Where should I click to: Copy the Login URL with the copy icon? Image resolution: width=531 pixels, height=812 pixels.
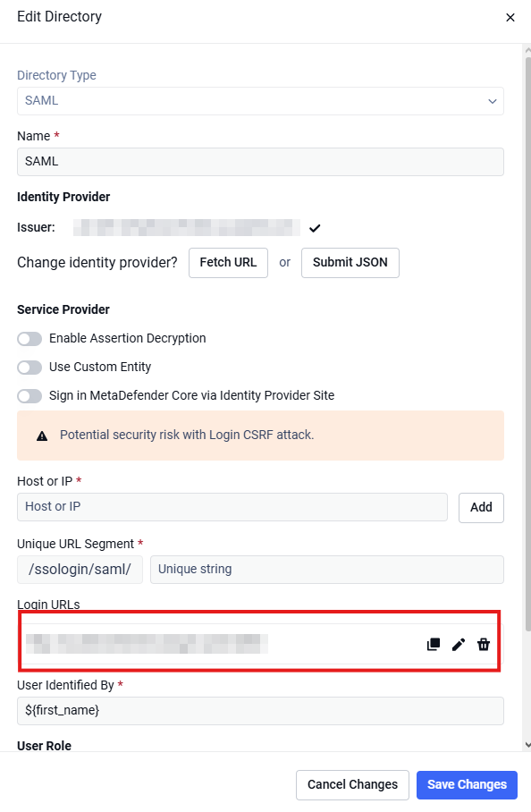pos(434,644)
